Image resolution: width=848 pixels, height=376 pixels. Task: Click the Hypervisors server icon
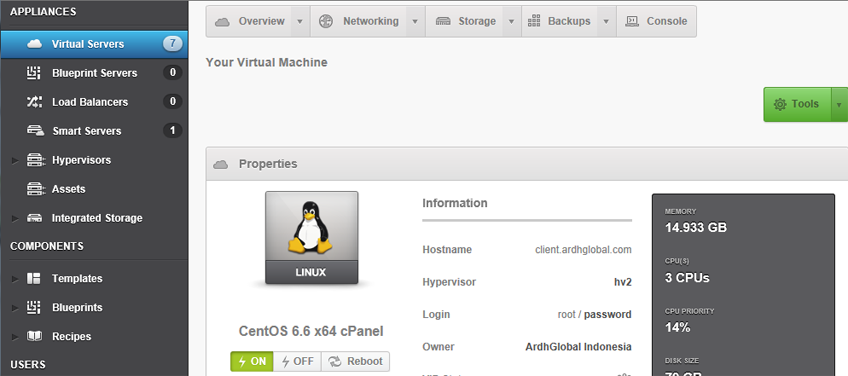pyautogui.click(x=35, y=160)
